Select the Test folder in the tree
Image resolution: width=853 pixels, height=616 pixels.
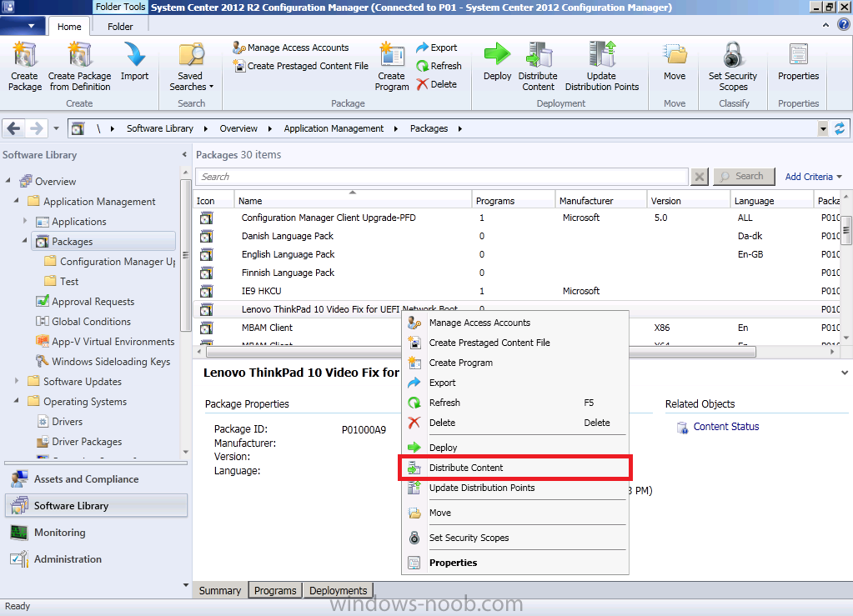(69, 282)
